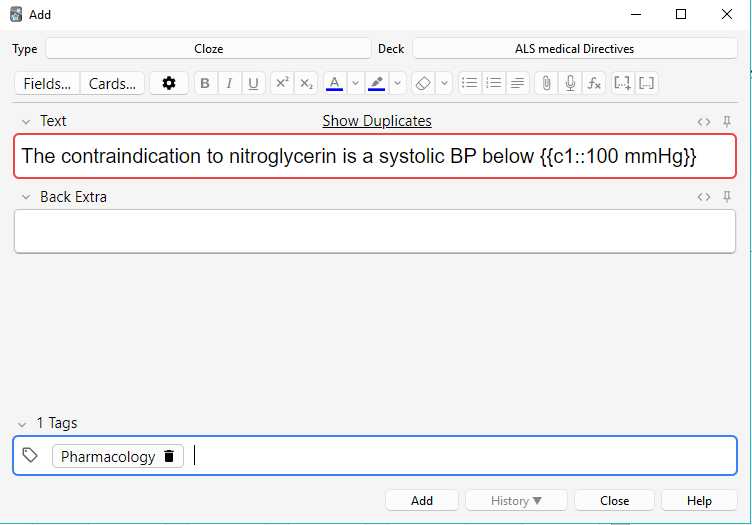Insert an unordered bullet list

(469, 84)
